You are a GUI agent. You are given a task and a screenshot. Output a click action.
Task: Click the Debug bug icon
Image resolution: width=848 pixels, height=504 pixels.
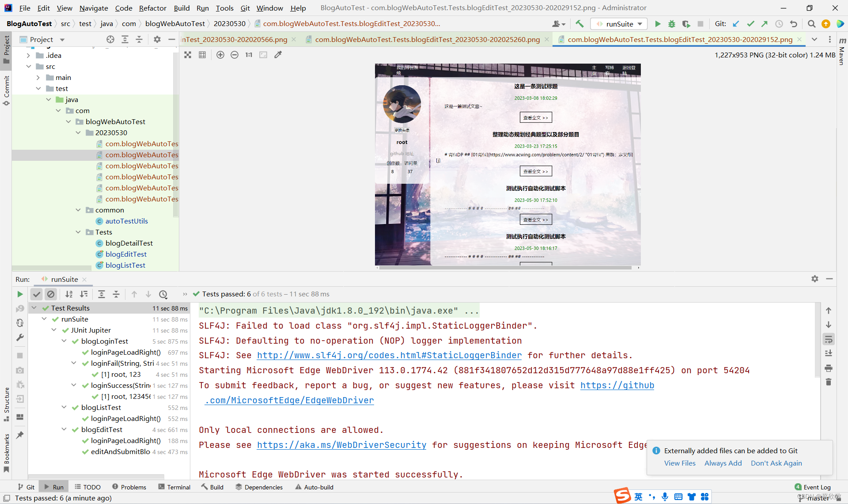671,24
